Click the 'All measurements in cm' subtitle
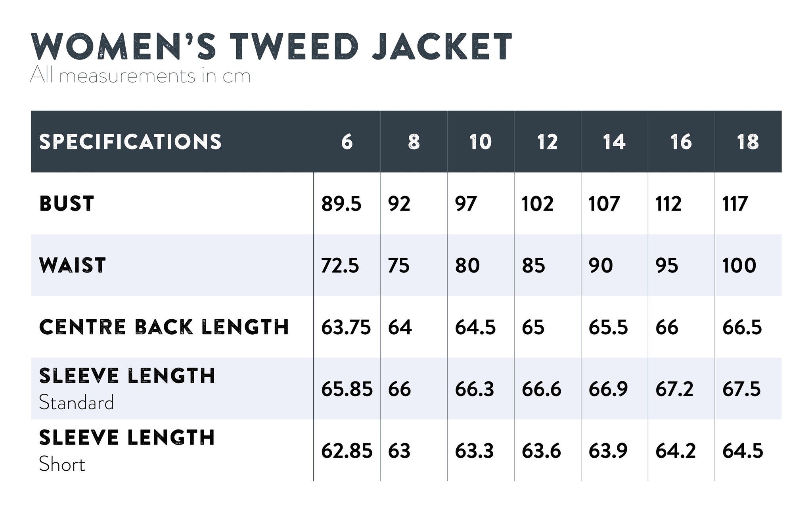 coord(140,76)
